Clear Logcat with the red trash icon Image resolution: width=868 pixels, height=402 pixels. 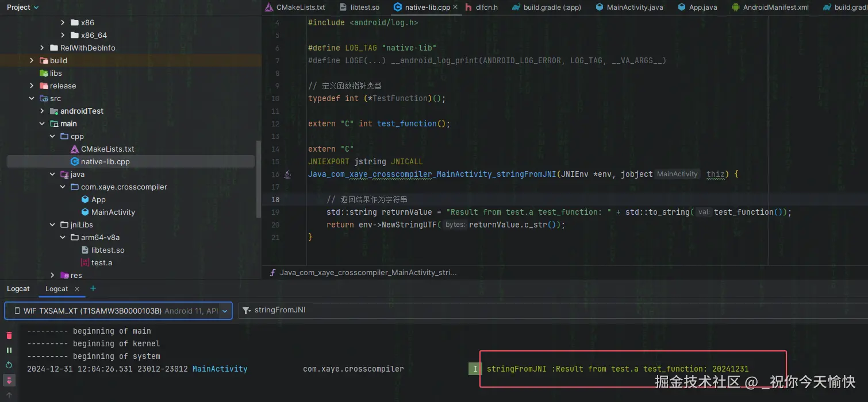9,335
